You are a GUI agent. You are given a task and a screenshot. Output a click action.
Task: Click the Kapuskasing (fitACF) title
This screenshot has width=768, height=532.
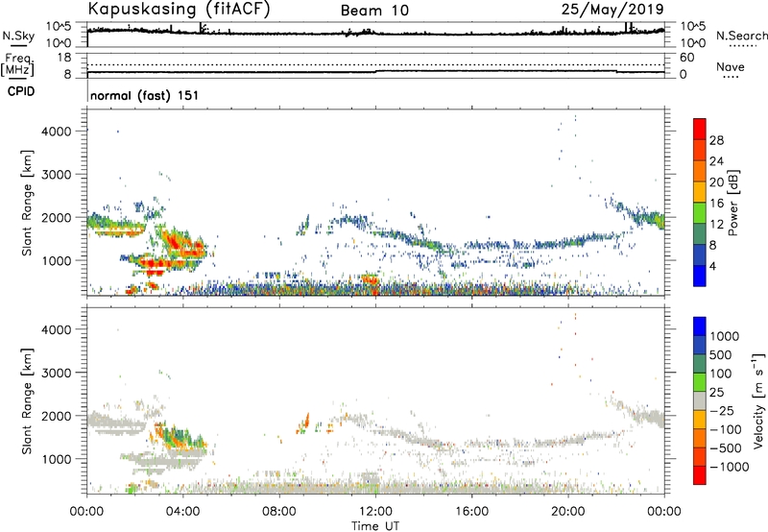pos(179,9)
